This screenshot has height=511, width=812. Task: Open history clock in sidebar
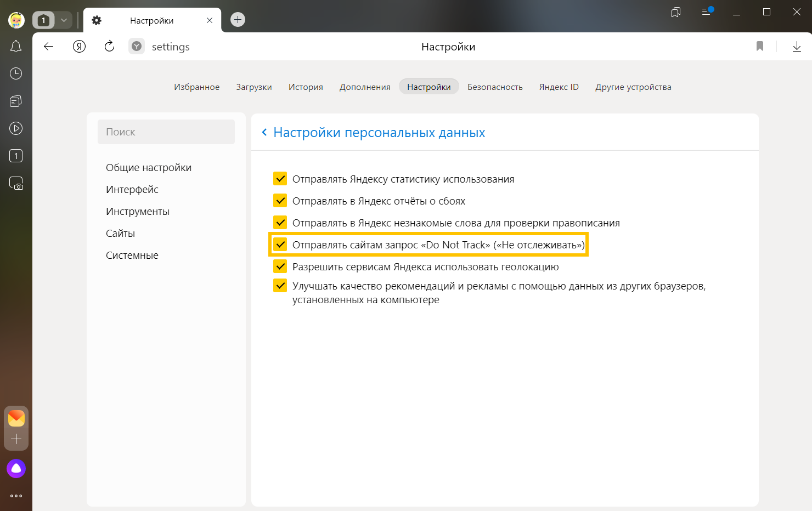(16, 73)
